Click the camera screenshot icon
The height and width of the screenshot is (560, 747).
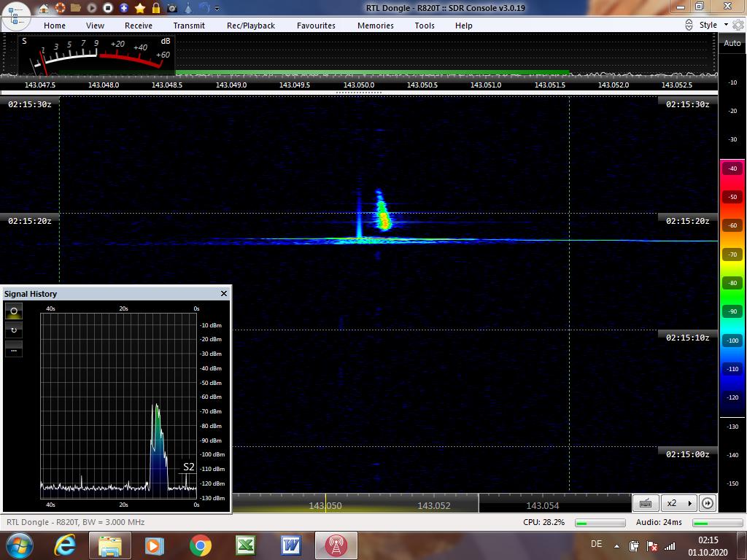coord(172,8)
